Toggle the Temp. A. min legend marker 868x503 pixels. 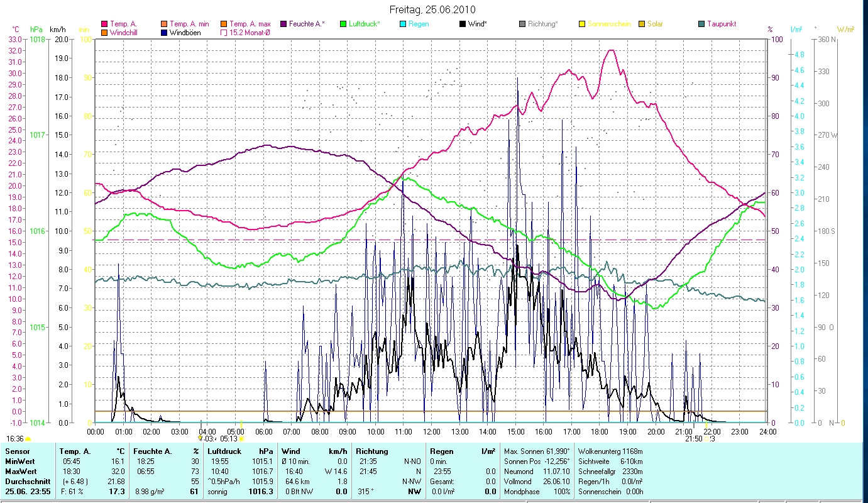point(165,24)
